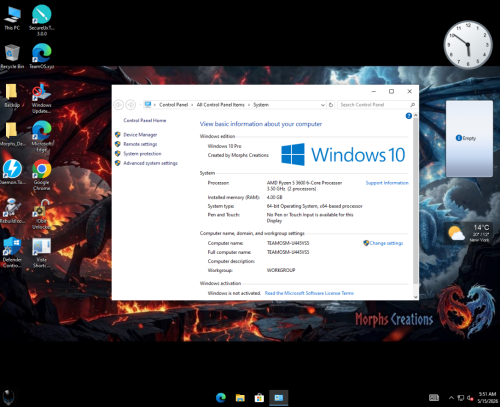Read the Microsoft Software License Terms
The height and width of the screenshot is (407, 500).
[x=309, y=293]
